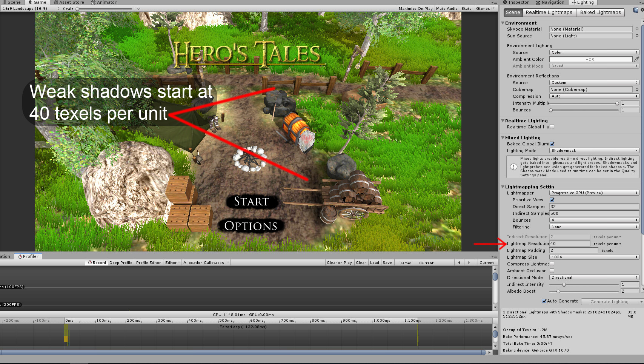Click Clear on Play in Profiler
The image size is (644, 364).
[339, 262]
